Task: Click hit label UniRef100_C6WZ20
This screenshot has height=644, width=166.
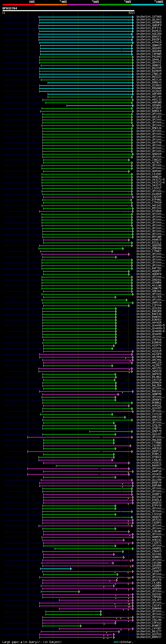Action: 149,160
